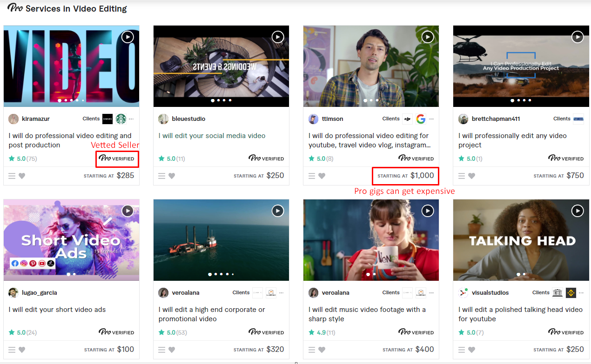
Task: Open "polished talking head video for youtube" gig
Action: [x=520, y=314]
